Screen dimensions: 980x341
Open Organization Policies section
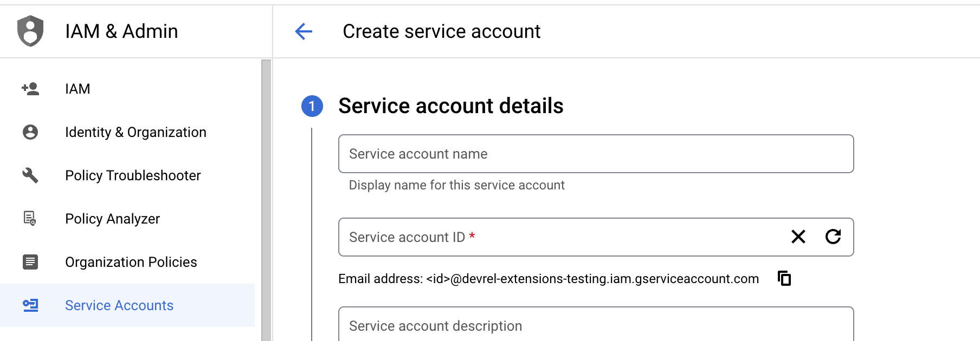point(131,262)
